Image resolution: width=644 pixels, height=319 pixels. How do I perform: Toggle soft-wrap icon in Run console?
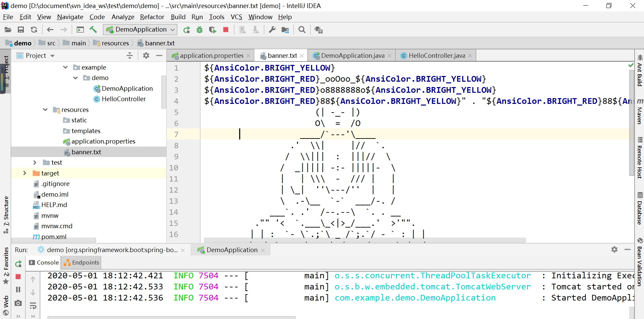tap(33, 306)
